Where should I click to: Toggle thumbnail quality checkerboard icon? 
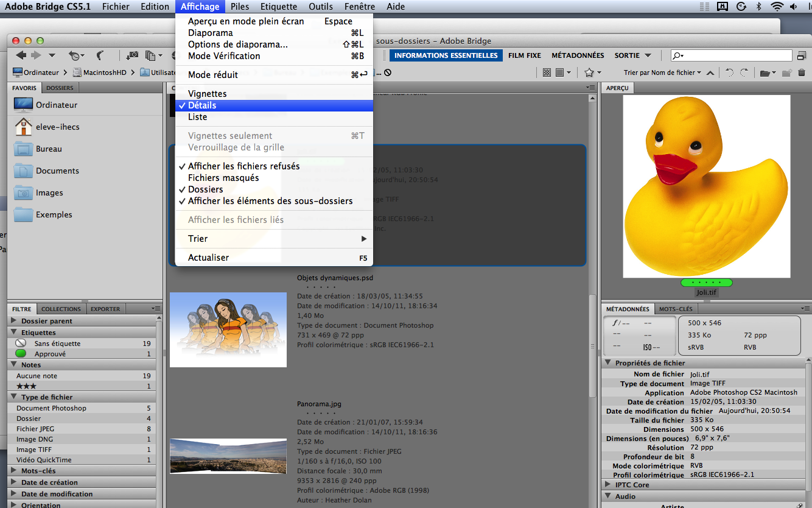[547, 72]
